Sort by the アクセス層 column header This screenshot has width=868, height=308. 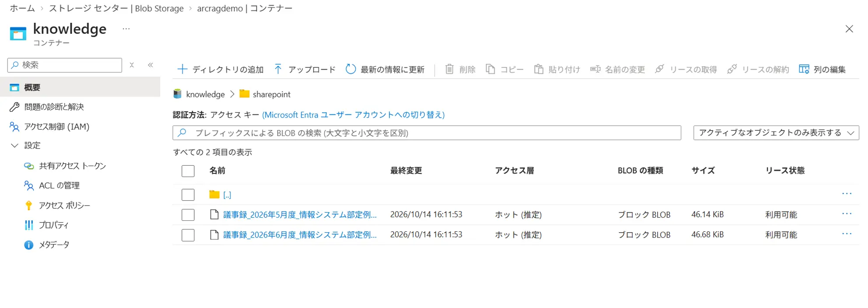click(514, 171)
